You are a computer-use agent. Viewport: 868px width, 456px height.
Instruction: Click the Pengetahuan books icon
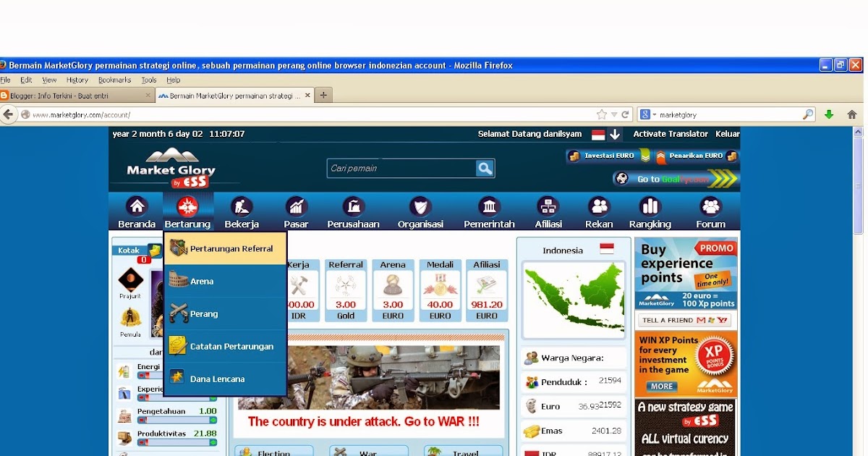124,415
